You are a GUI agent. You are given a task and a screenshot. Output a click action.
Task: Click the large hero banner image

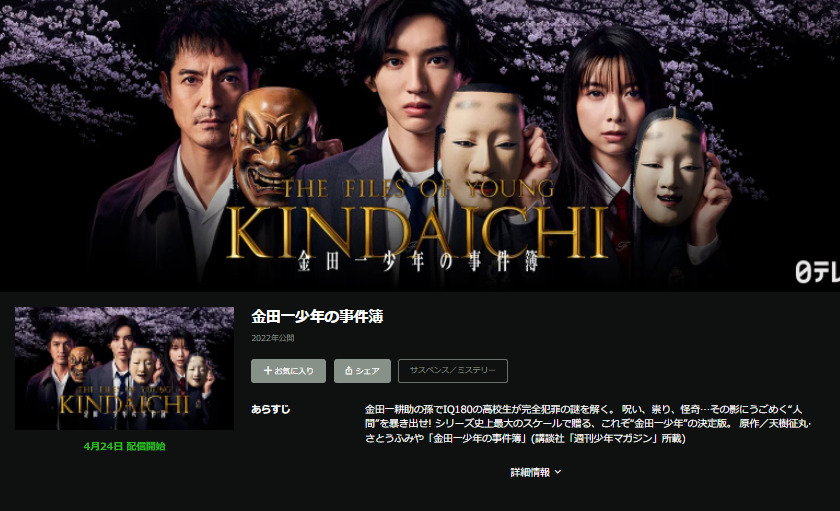click(x=420, y=146)
